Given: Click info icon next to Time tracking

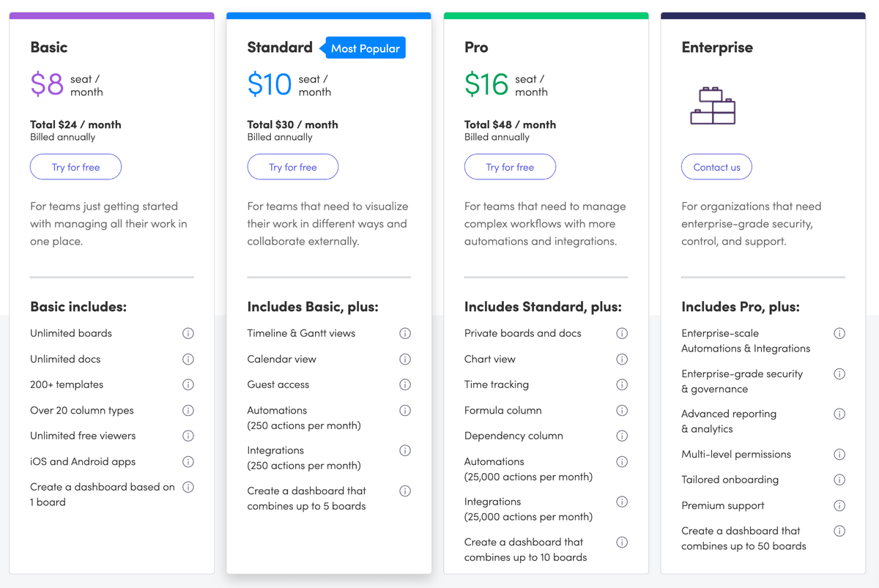Looking at the screenshot, I should point(622,384).
